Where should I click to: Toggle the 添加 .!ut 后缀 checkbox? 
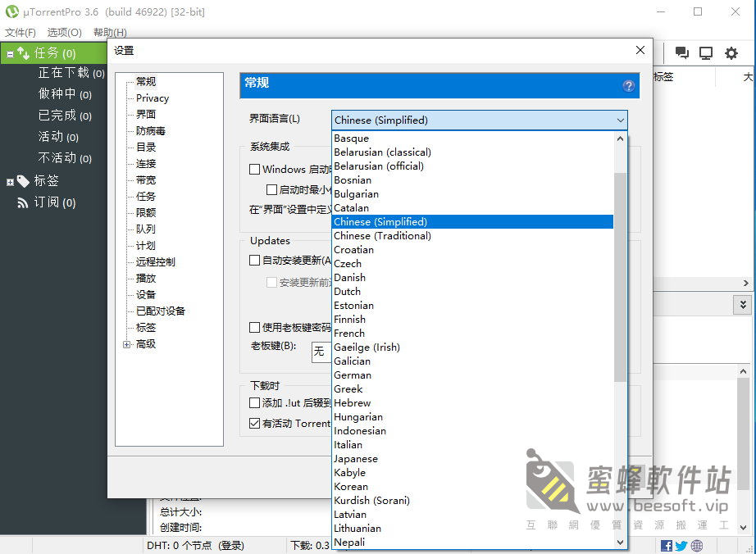(254, 402)
